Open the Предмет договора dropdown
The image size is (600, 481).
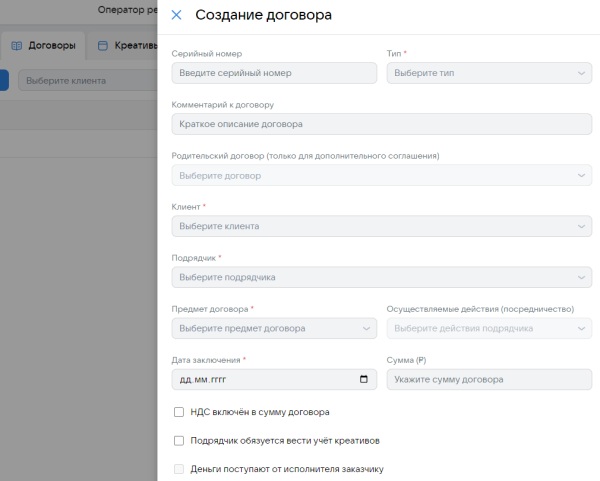pyautogui.click(x=274, y=328)
